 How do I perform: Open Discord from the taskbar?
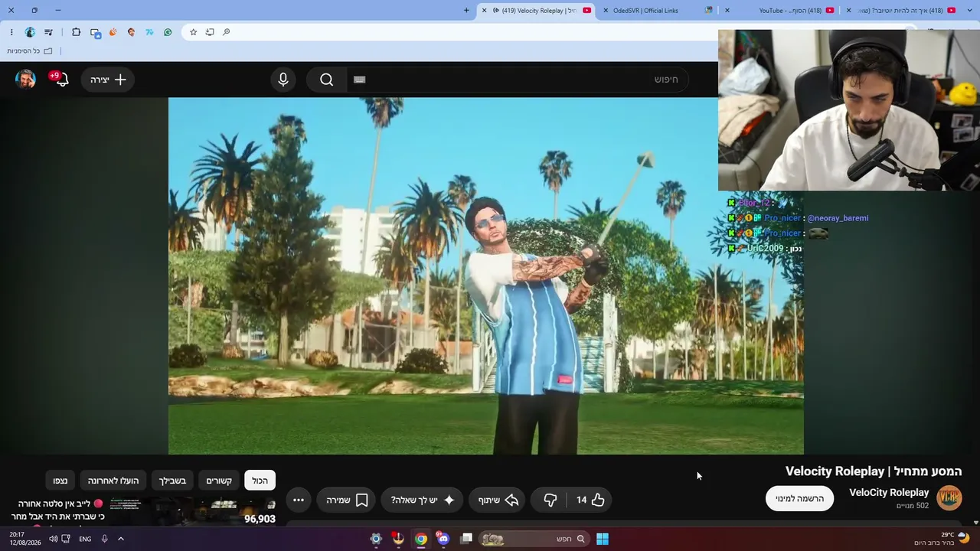tap(443, 539)
